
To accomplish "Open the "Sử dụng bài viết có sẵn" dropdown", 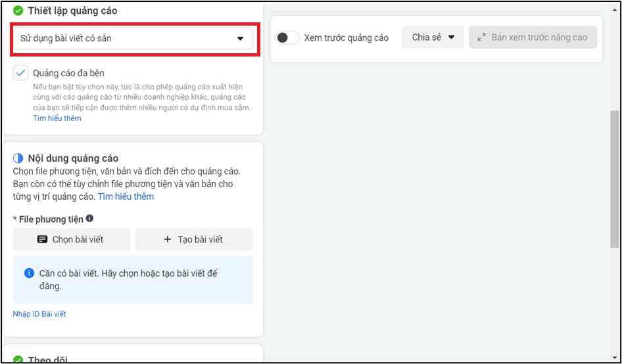I will [x=133, y=39].
